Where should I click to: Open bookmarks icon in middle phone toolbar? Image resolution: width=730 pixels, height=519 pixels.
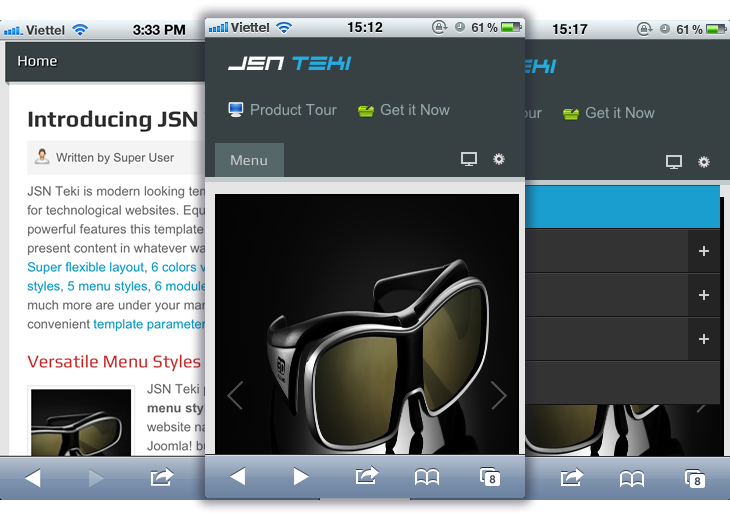pyautogui.click(x=427, y=477)
